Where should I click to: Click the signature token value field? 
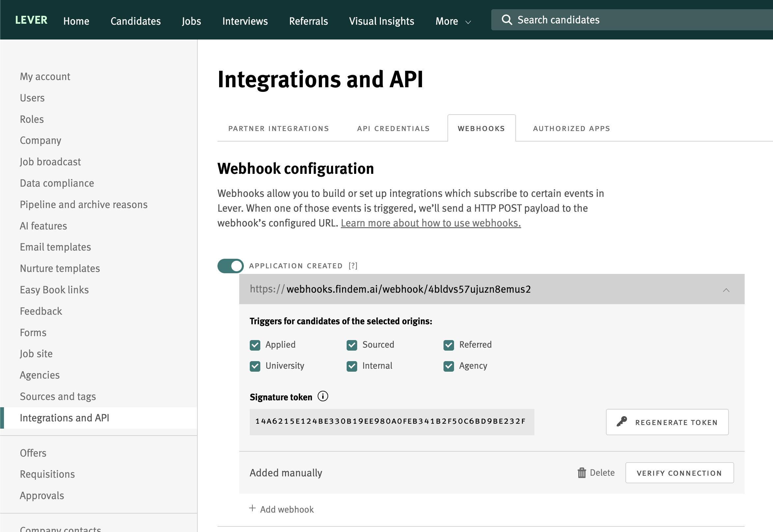(392, 422)
